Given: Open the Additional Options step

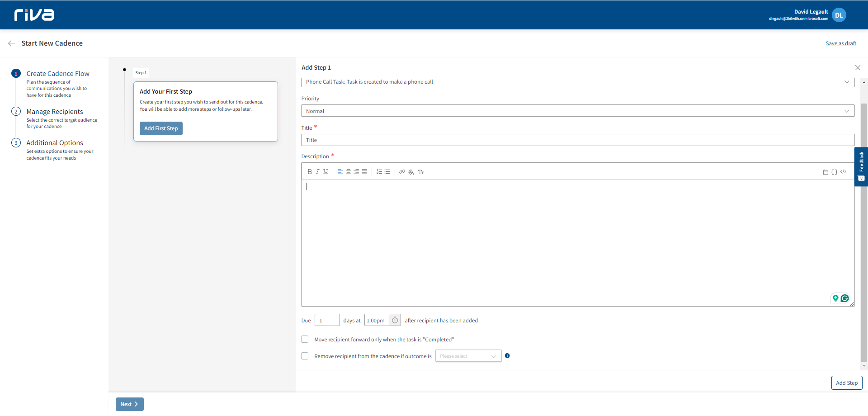Looking at the screenshot, I should click(x=55, y=143).
